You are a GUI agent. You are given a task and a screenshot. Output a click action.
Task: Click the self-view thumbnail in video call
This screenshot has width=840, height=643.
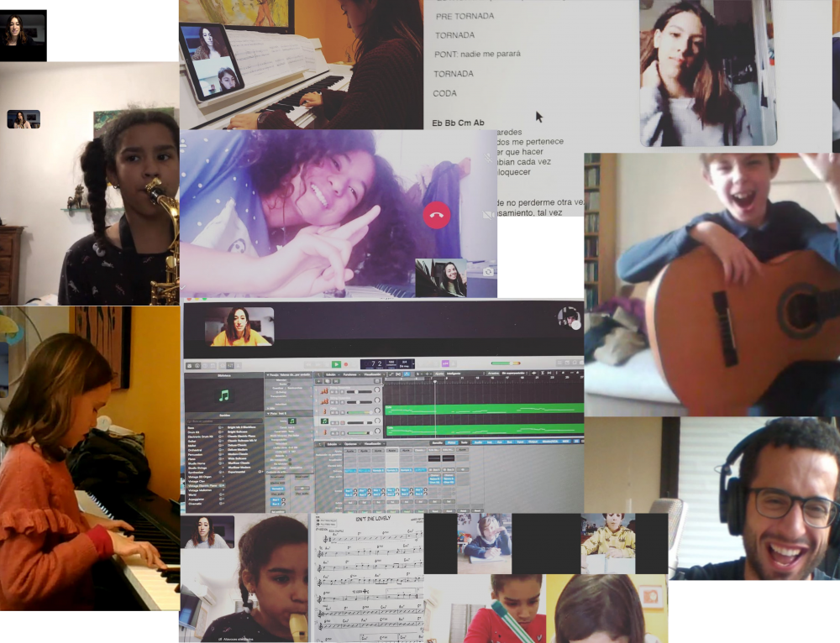(440, 278)
